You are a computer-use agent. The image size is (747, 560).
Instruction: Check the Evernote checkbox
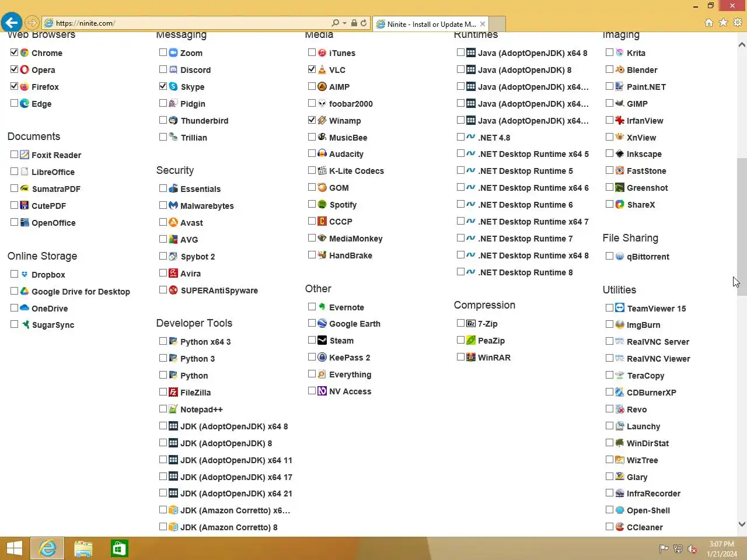312,307
